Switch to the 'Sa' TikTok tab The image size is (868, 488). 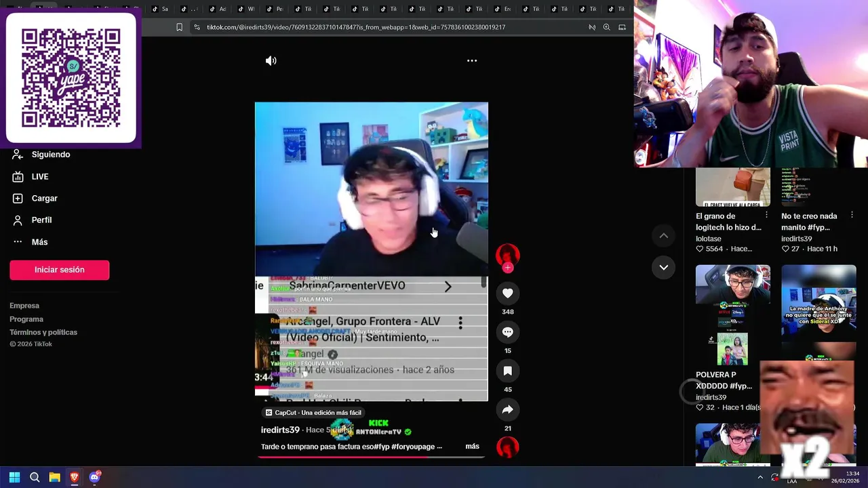click(x=160, y=9)
